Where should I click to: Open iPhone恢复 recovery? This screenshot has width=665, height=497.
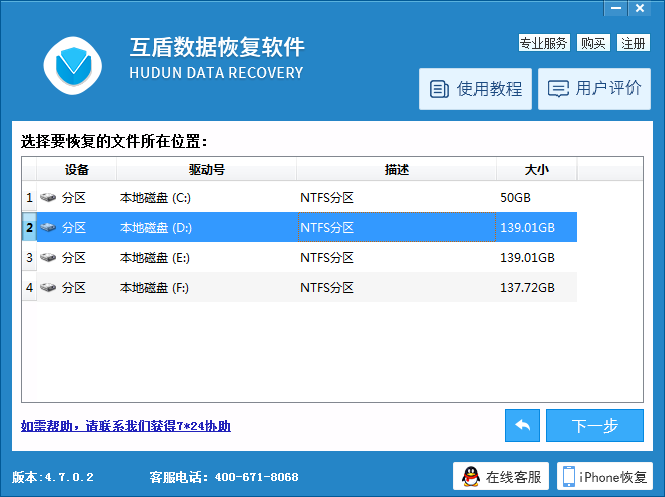605,477
